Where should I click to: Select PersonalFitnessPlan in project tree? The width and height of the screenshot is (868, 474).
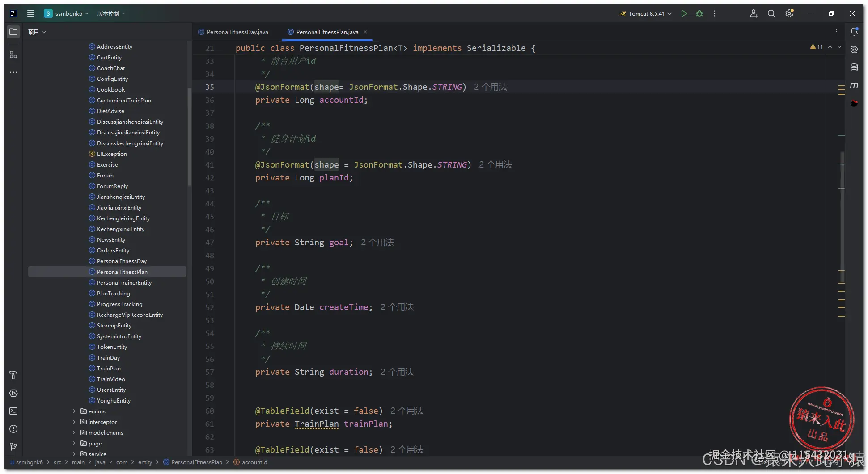pyautogui.click(x=107, y=272)
